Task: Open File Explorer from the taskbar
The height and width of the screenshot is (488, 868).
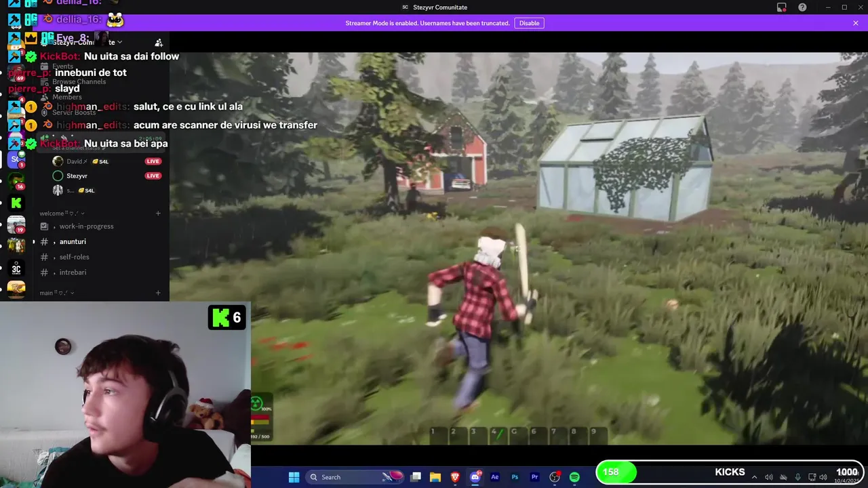Action: 435,477
